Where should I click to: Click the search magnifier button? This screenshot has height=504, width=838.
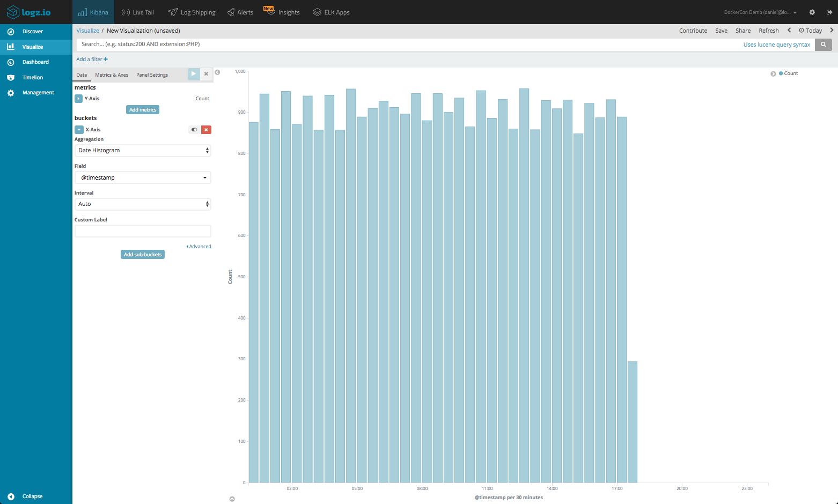pyautogui.click(x=823, y=45)
